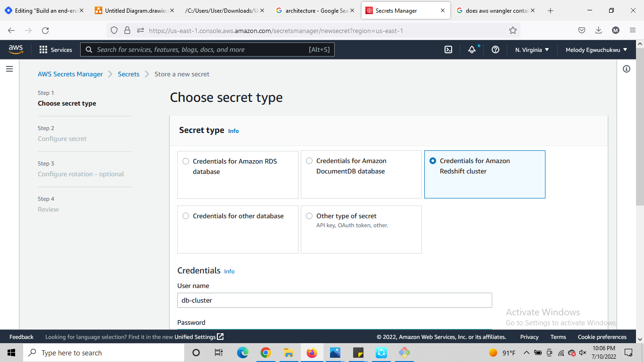
Task: Click the tracking protection shield icon
Action: 114,31
